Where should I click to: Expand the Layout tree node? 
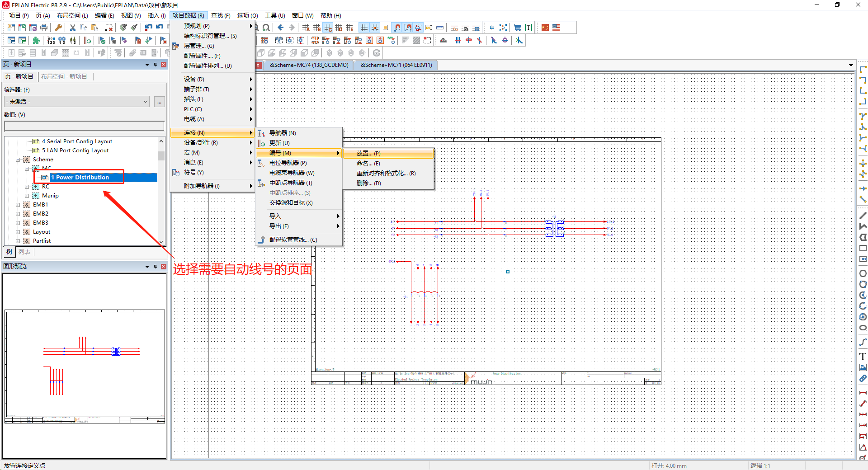click(x=18, y=232)
